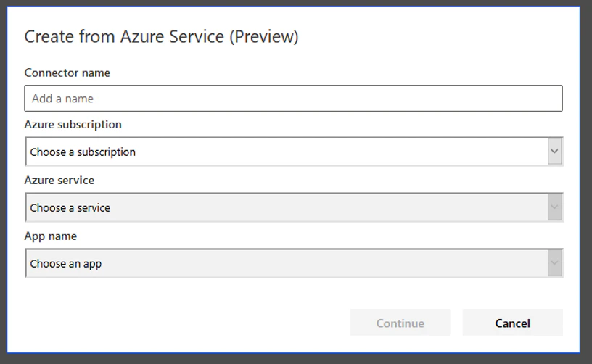Image resolution: width=592 pixels, height=364 pixels.
Task: Click the 'Azure service' label
Action: 59,181
